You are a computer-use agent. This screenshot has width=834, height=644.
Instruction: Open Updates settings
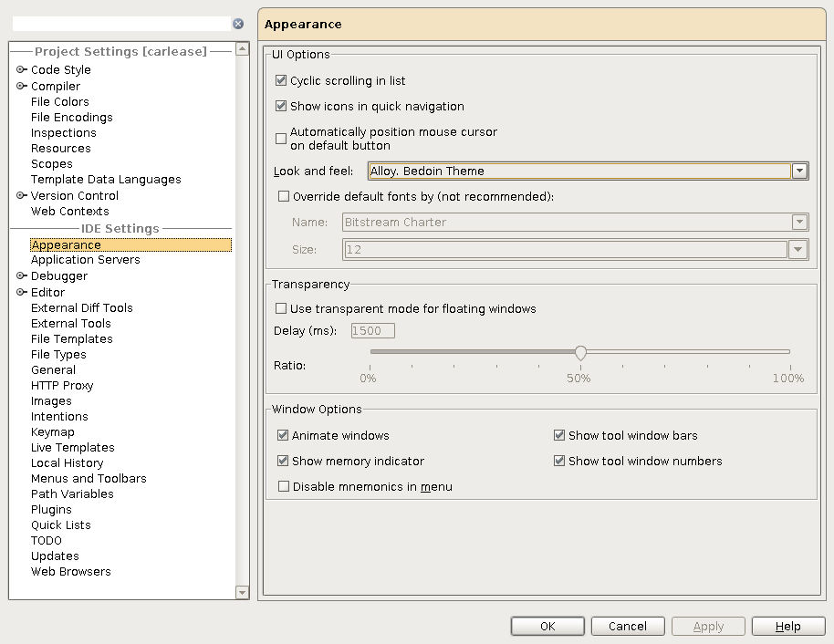click(x=55, y=556)
